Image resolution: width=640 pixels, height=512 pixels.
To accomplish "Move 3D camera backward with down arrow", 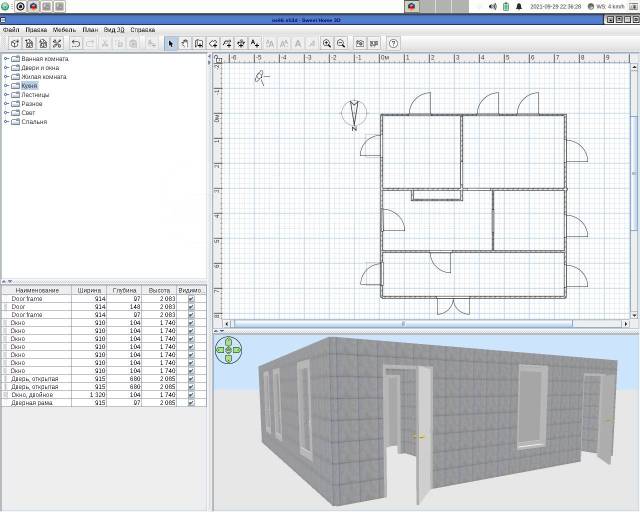I will [229, 358].
